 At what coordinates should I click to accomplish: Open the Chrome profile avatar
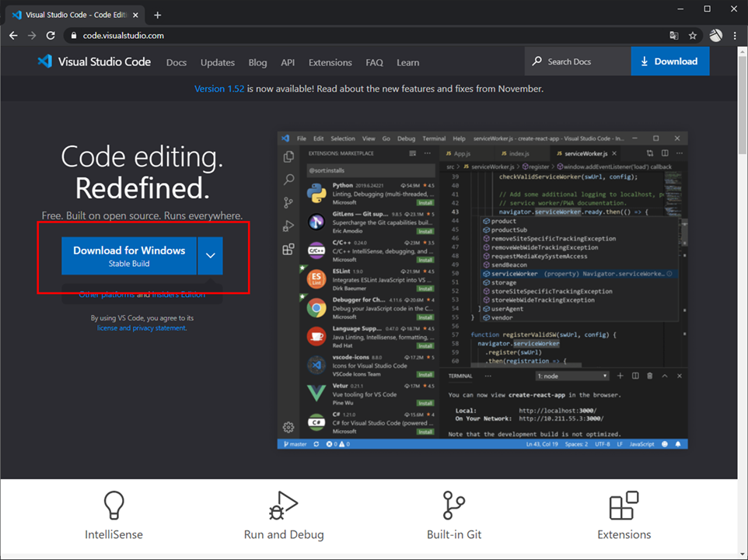tap(715, 35)
